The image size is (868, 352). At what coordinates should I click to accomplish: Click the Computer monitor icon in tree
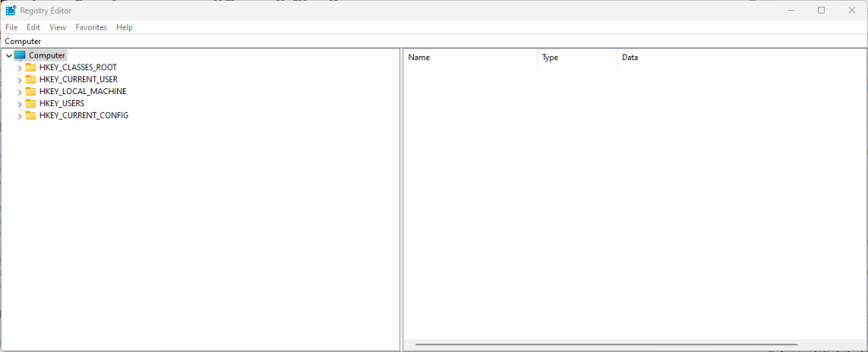click(x=20, y=55)
